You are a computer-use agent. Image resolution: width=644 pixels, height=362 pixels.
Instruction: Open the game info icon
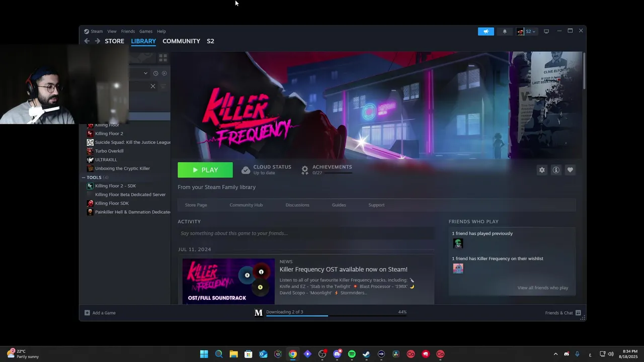point(556,170)
